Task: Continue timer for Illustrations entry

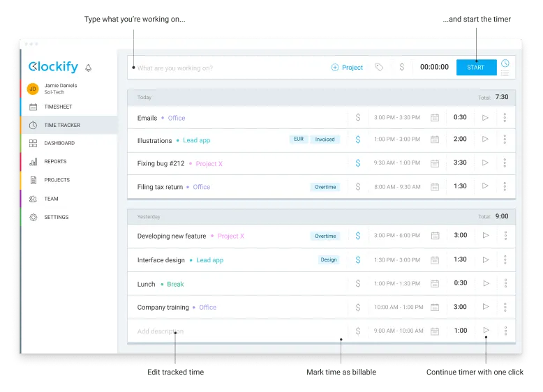Action: (x=485, y=139)
